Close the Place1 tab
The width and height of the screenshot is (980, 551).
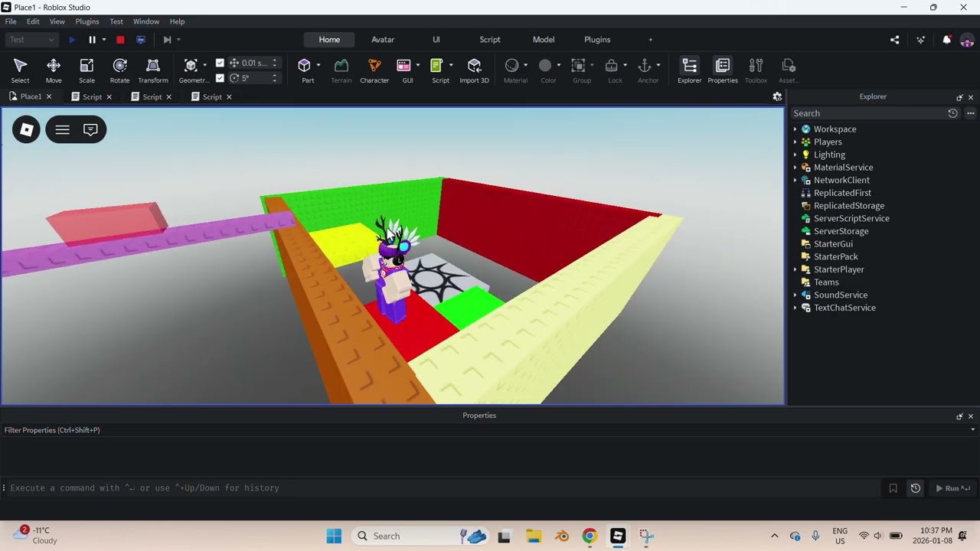point(49,96)
